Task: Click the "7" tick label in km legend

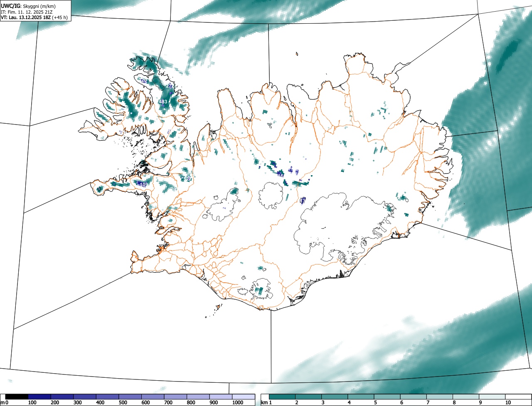Action: pyautogui.click(x=428, y=403)
